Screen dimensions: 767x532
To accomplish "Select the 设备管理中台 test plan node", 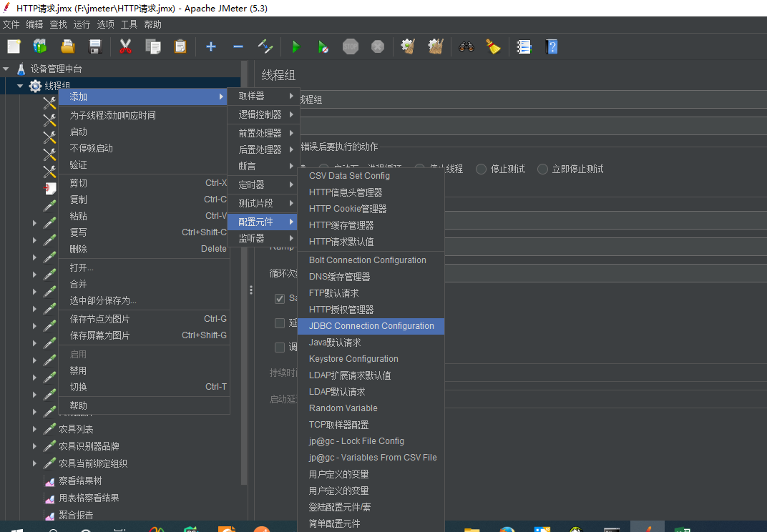I will pyautogui.click(x=56, y=69).
